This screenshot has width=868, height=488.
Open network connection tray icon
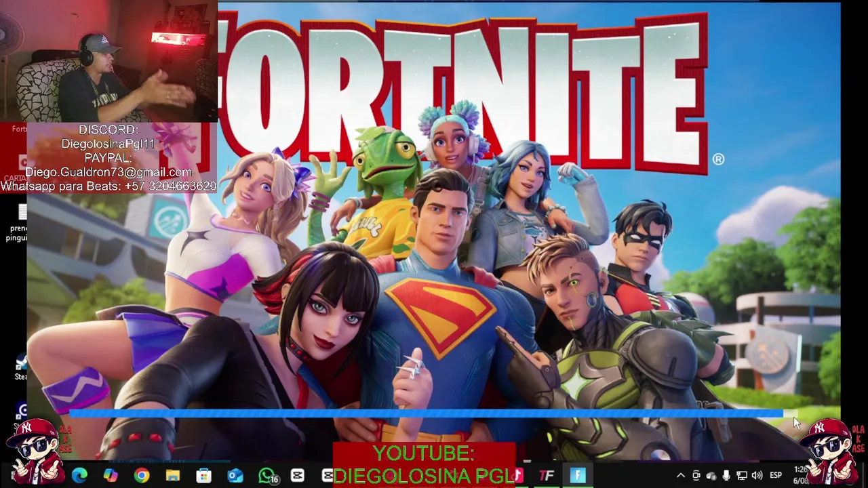742,476
